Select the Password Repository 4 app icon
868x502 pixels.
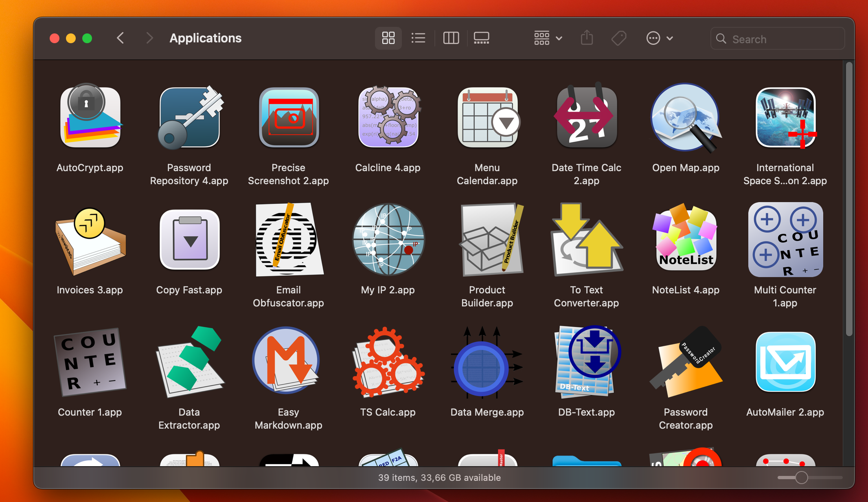[189, 117]
